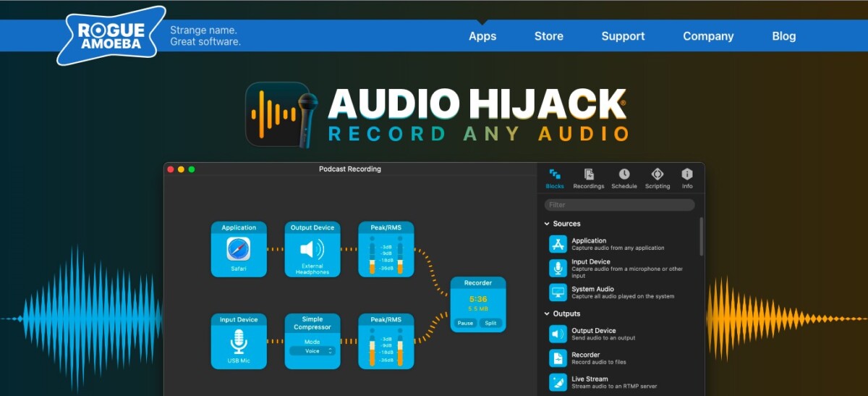This screenshot has width=868, height=396.
Task: Select the Output Device speaker icon in list
Action: pos(558,334)
